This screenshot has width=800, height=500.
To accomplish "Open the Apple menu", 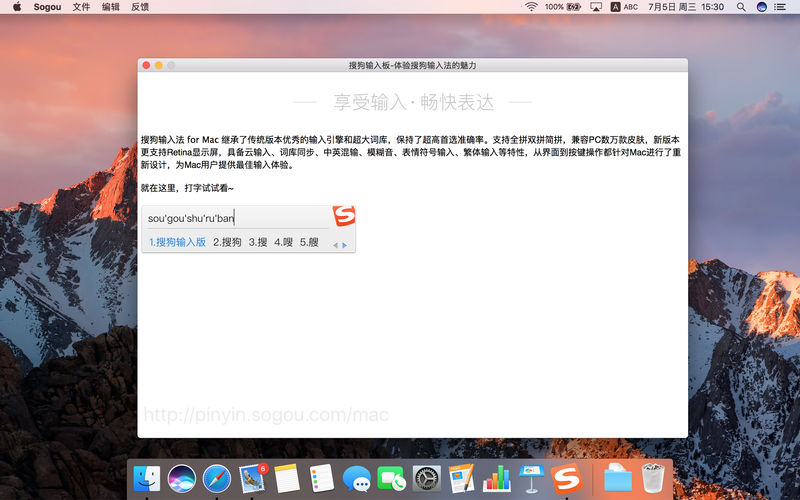I will [x=17, y=7].
